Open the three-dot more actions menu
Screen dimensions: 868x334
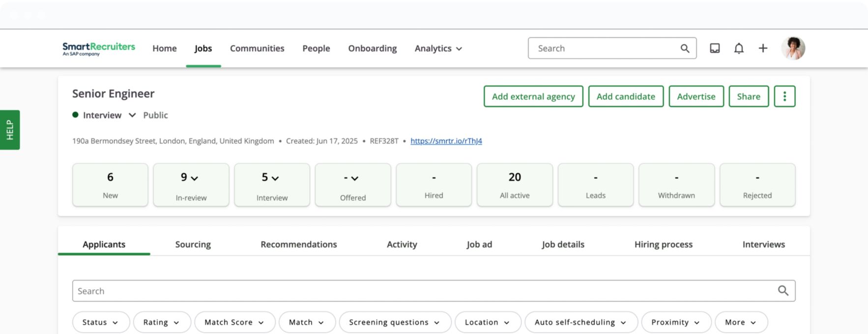[784, 96]
